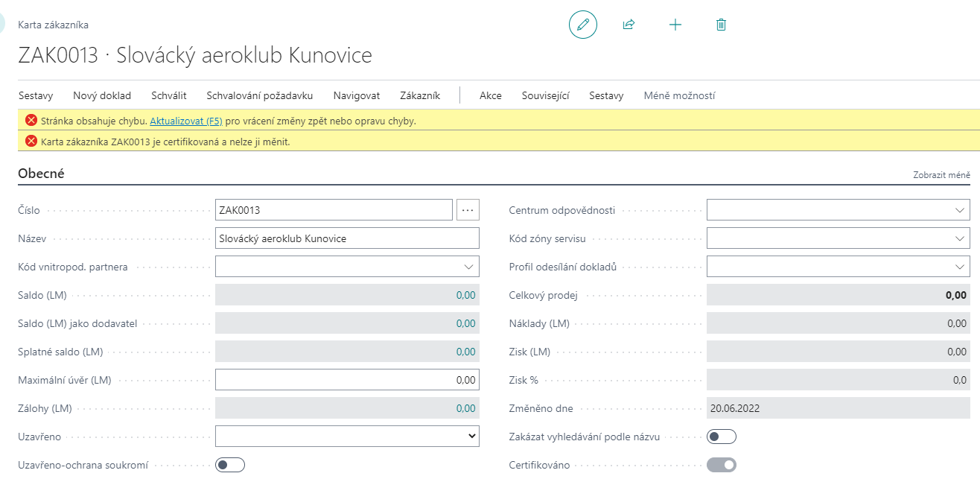
Task: Click into the Název input field
Action: (x=347, y=238)
